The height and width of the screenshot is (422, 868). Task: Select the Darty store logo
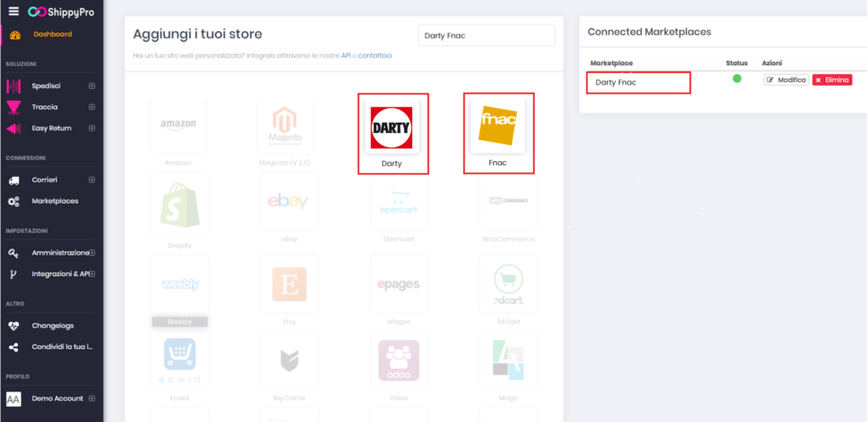pyautogui.click(x=392, y=127)
